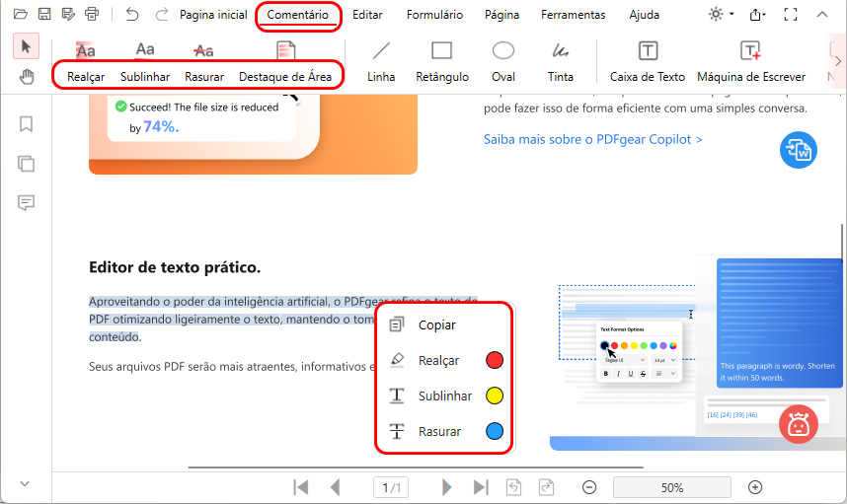
Task: Click the Open file folder icon
Action: click(20, 14)
